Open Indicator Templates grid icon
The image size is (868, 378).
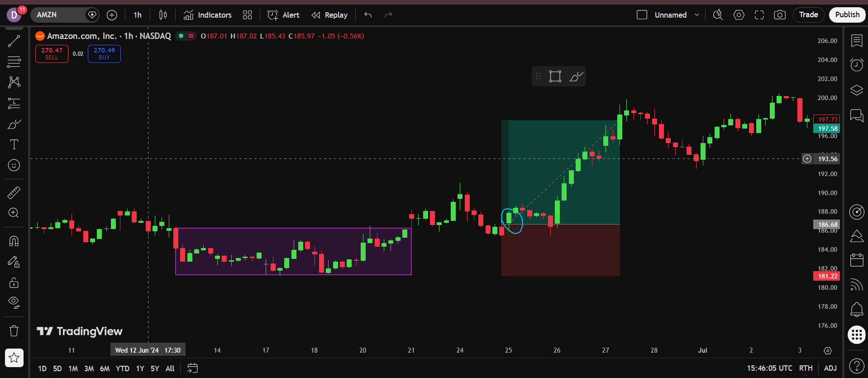coord(247,15)
